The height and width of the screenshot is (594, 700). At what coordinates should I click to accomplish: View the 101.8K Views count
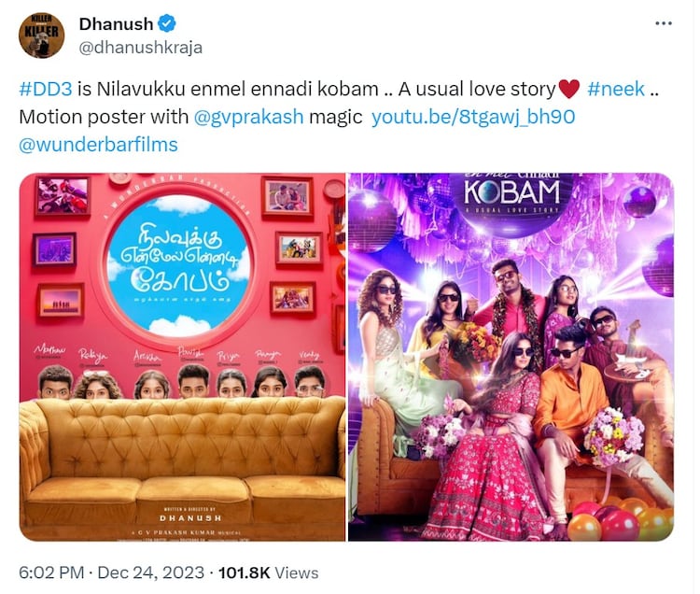point(268,573)
